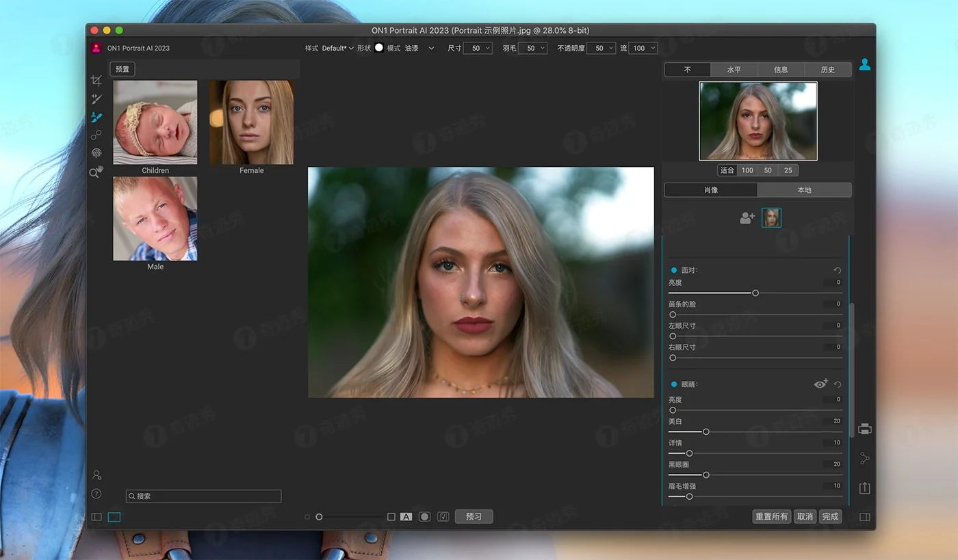The width and height of the screenshot is (958, 560).
Task: Switch to the 本地 tab
Action: point(804,190)
